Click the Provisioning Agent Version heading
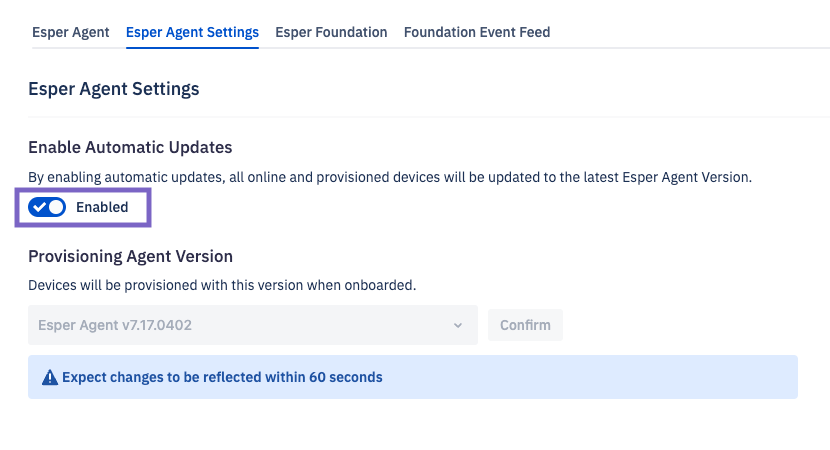This screenshot has height=450, width=830. [130, 256]
